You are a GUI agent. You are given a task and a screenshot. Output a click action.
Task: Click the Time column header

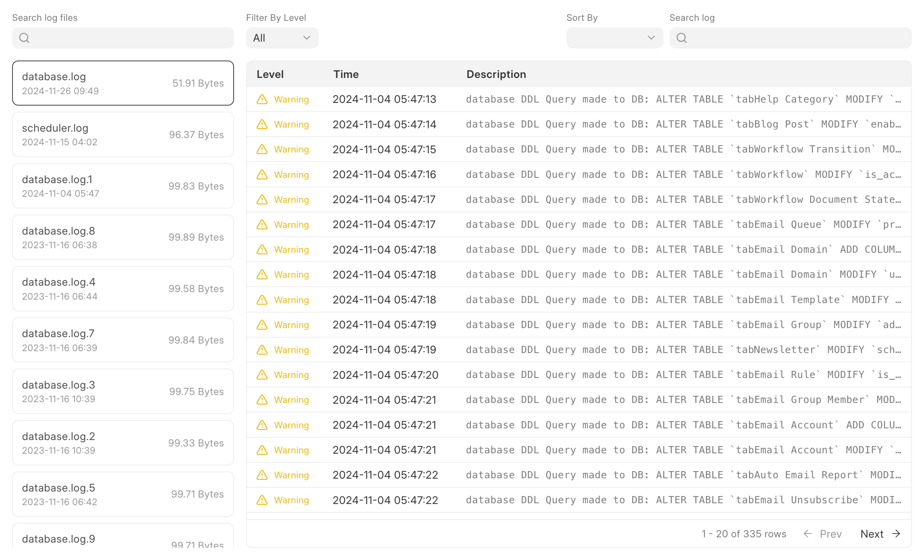coord(346,74)
